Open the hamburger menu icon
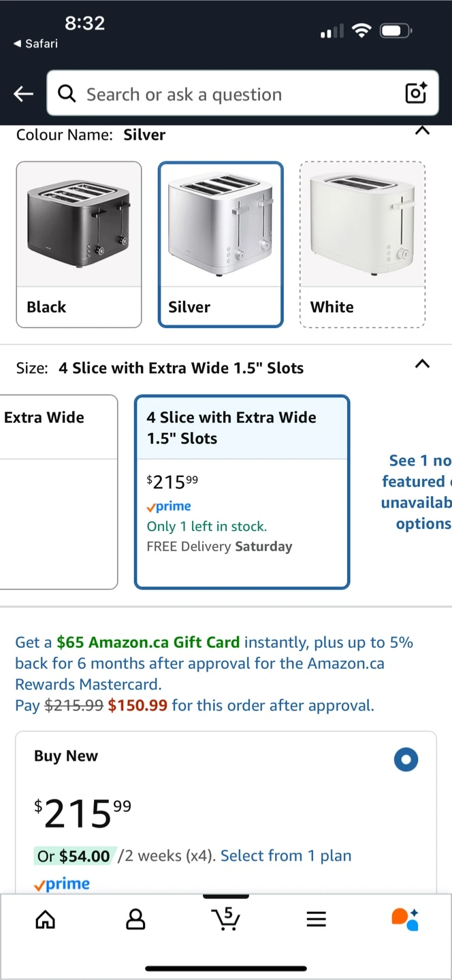452x980 pixels. tap(316, 920)
